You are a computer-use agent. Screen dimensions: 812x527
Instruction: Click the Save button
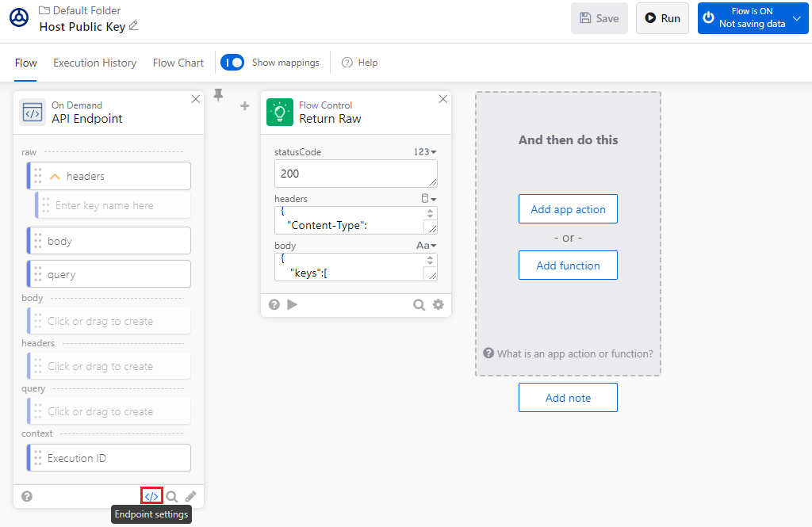[599, 18]
